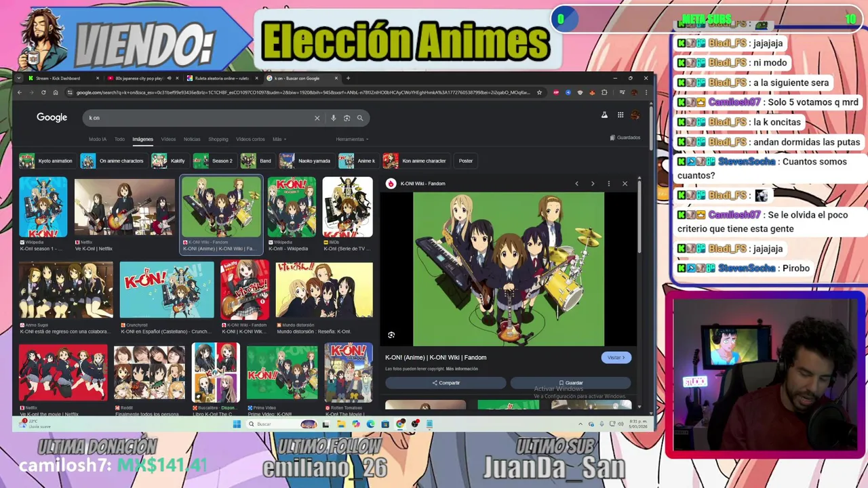Open Chrome extensions puzzle icon
Image resolution: width=868 pixels, height=488 pixels.
[x=604, y=92]
